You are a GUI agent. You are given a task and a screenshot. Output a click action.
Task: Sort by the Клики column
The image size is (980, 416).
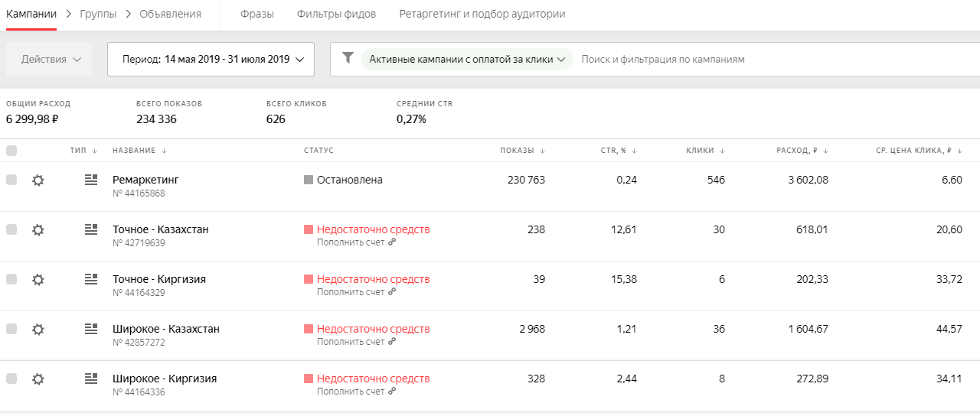705,151
